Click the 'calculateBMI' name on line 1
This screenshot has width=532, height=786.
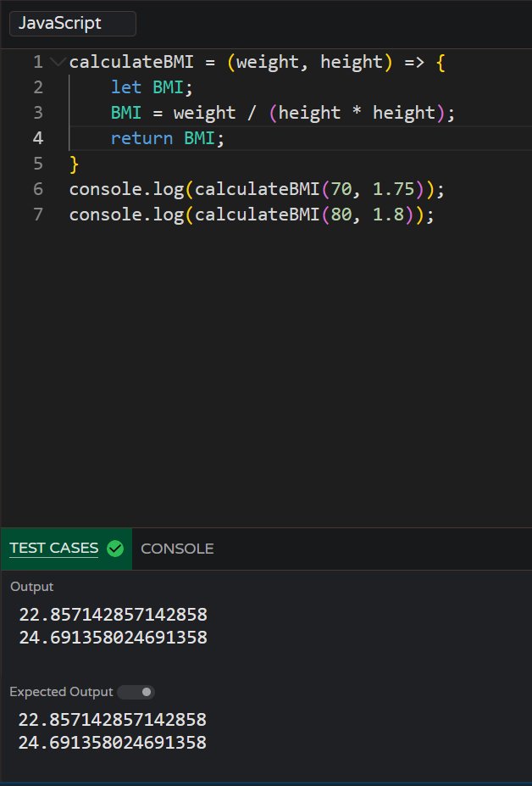point(131,62)
